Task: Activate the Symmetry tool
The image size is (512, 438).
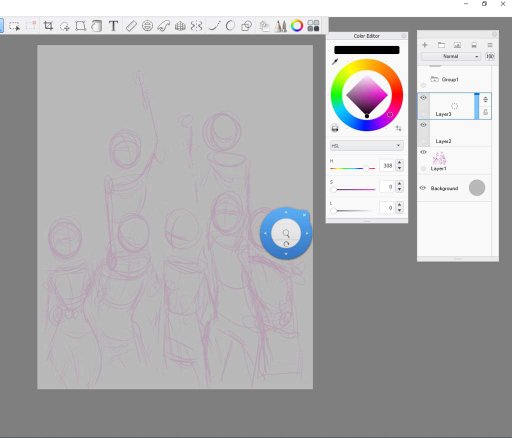Action: pos(197,26)
